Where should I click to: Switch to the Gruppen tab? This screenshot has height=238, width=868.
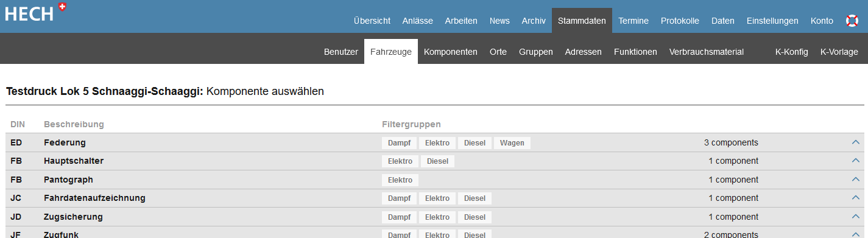pyautogui.click(x=536, y=52)
